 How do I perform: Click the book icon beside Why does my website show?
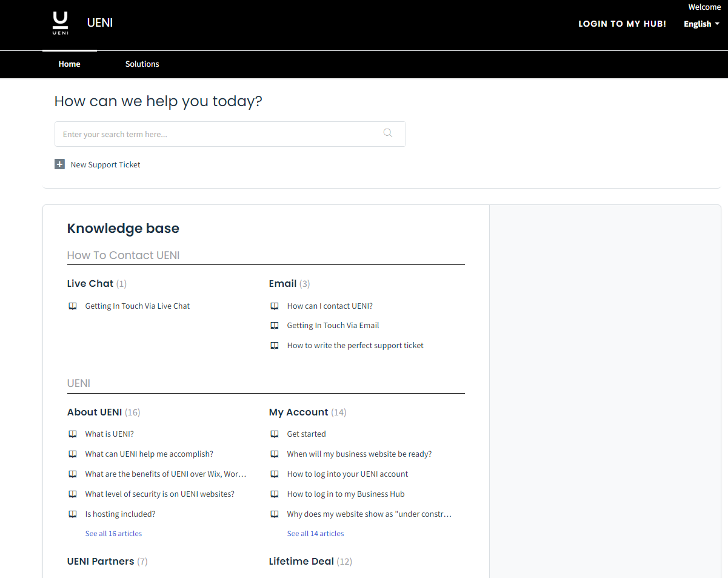pos(275,514)
